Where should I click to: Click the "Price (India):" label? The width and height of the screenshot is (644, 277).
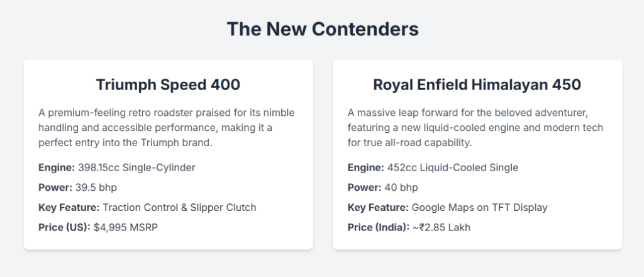378,227
